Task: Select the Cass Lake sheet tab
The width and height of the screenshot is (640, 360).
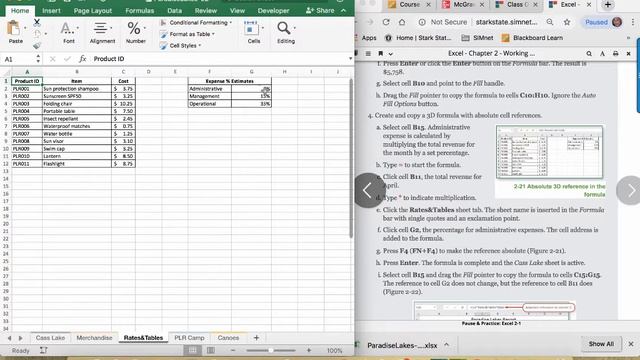Action: tap(50, 338)
